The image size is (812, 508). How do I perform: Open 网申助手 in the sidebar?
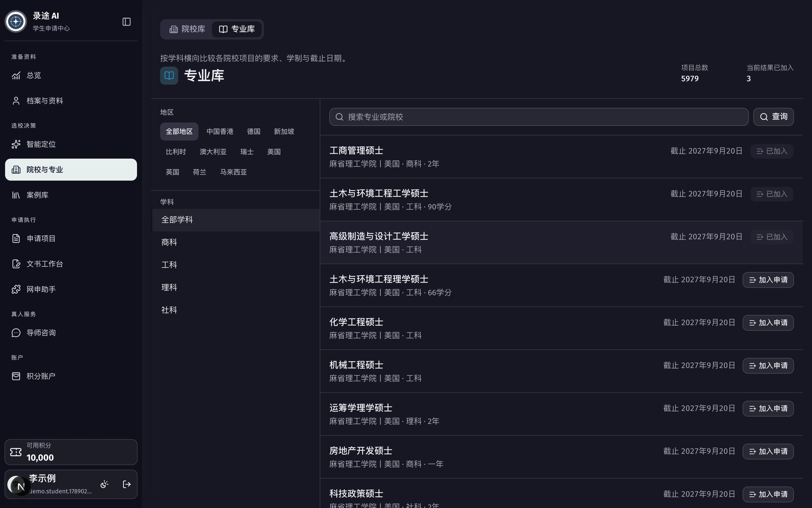[x=71, y=289]
